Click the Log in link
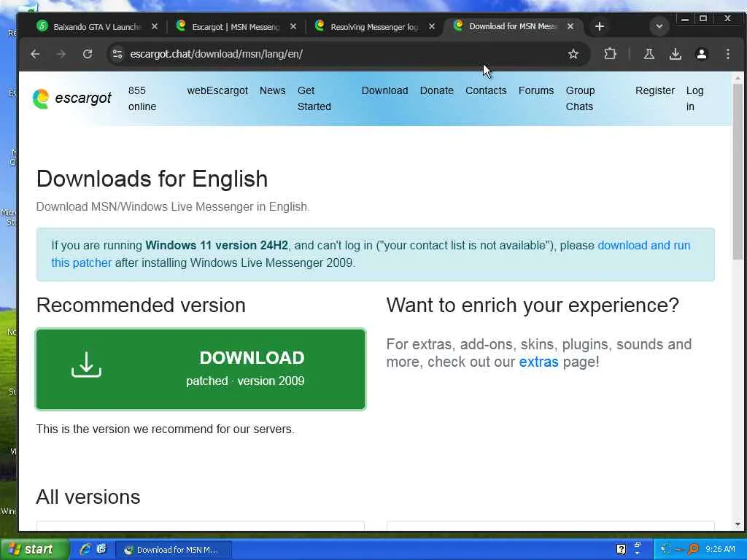The image size is (747, 560). (694, 98)
